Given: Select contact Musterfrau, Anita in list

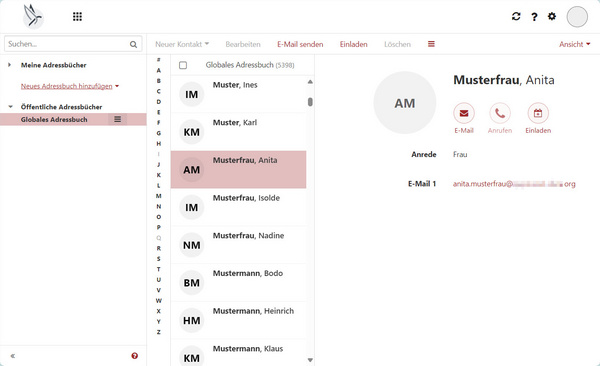Looking at the screenshot, I should click(238, 170).
